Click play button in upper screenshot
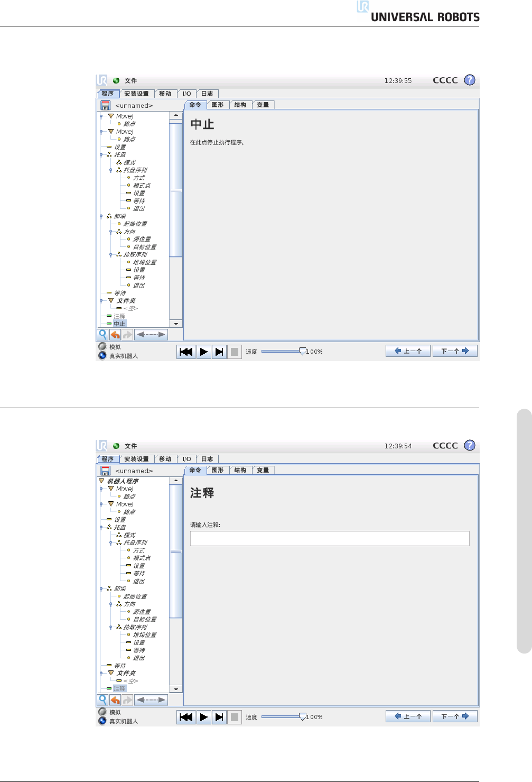The height and width of the screenshot is (782, 532). [203, 352]
